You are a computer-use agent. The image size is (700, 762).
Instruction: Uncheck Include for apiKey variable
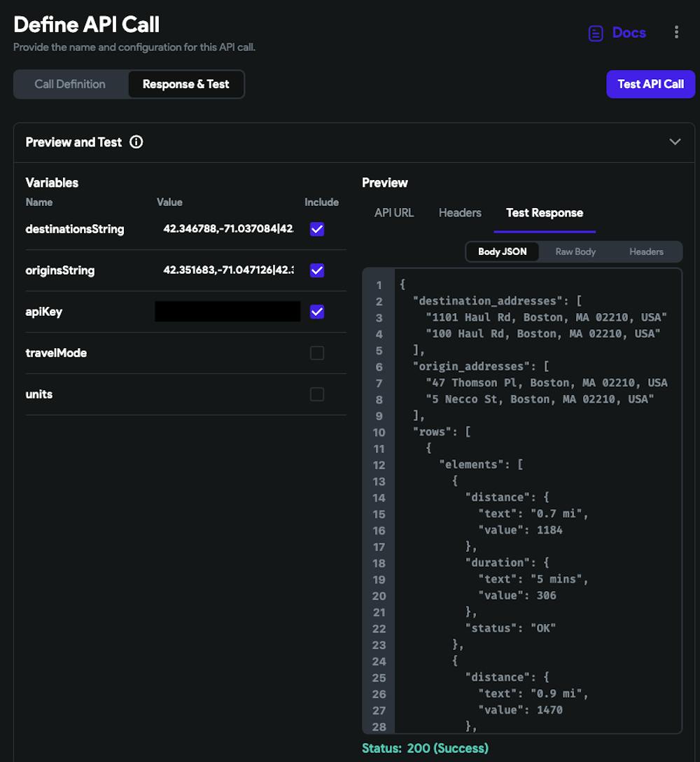click(317, 312)
